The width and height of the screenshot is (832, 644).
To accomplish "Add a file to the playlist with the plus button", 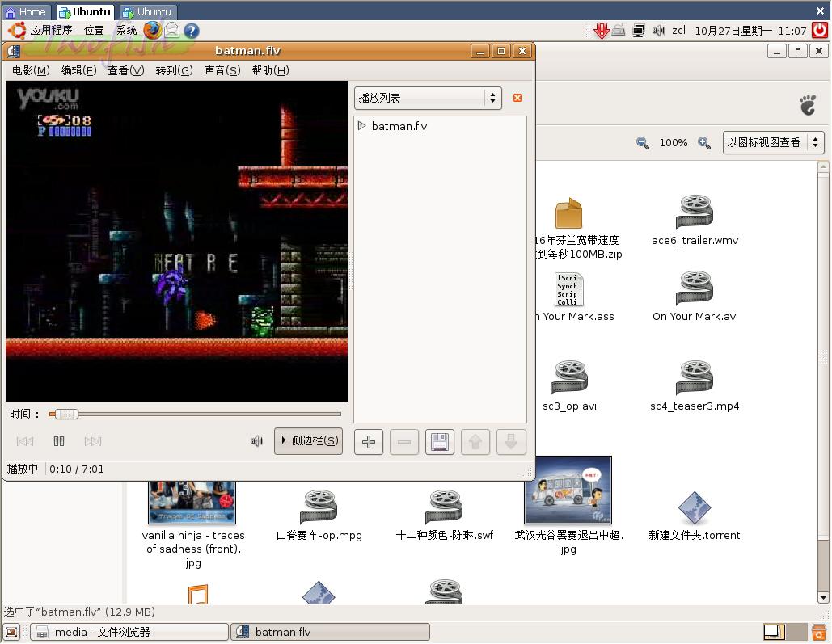I will [369, 442].
